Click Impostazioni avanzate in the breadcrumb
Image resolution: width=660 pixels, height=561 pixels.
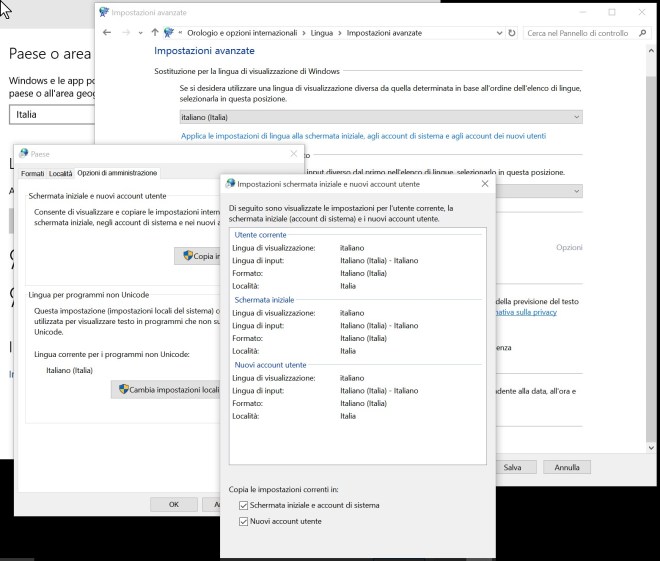click(384, 33)
